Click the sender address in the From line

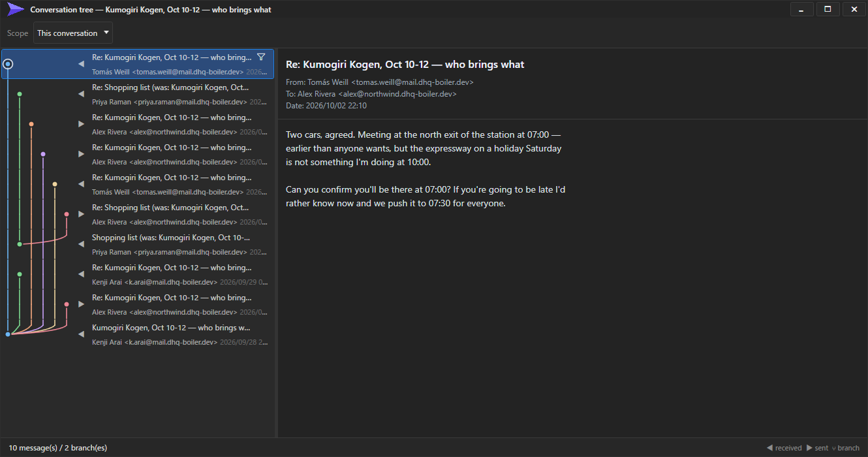tap(412, 82)
